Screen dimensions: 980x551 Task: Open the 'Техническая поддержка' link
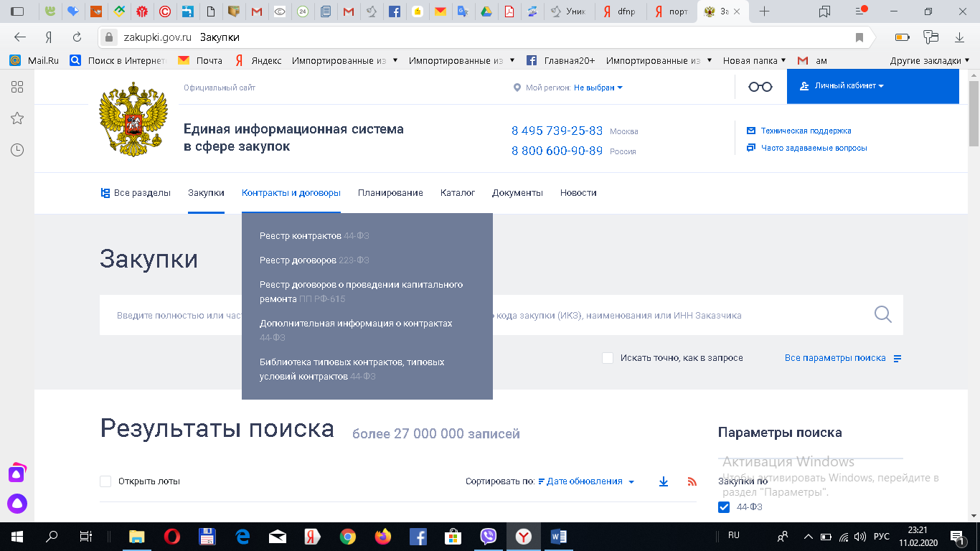click(806, 131)
